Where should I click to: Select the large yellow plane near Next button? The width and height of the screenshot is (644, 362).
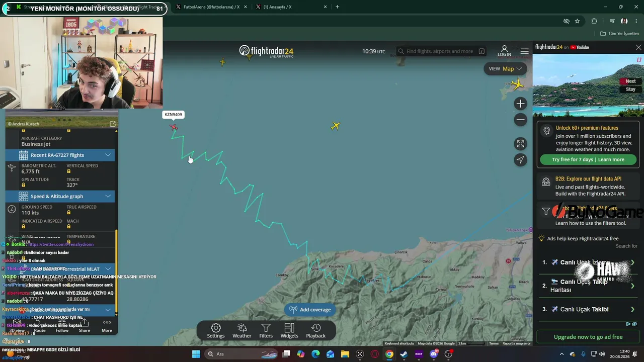pyautogui.click(x=517, y=84)
